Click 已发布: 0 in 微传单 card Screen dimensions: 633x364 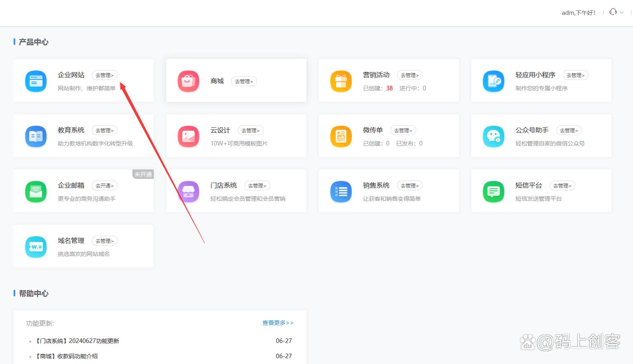(409, 143)
